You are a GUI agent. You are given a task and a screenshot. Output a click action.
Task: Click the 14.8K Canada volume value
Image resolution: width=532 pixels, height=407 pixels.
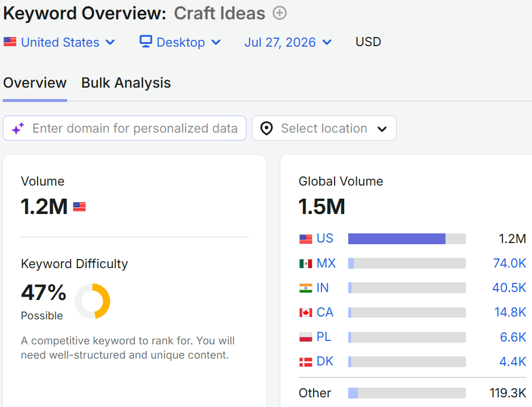510,313
